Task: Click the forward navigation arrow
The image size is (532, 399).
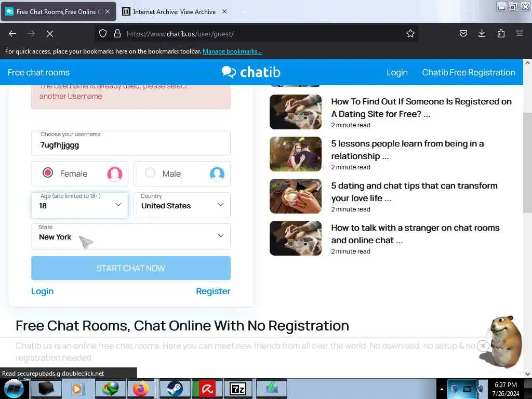Action: [31, 34]
